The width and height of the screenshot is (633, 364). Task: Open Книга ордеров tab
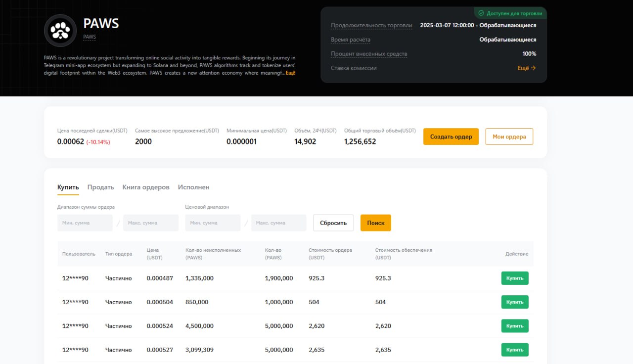point(146,187)
